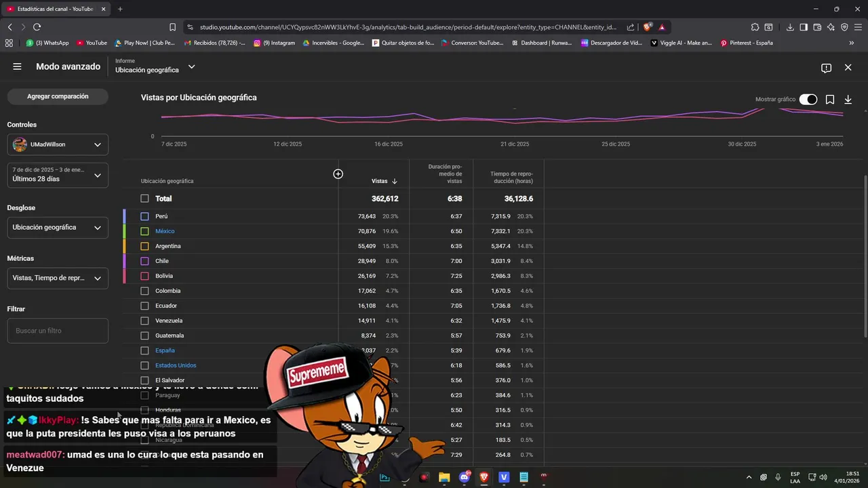
Task: Click the bookmark page icon in the address bar
Action: tap(172, 27)
